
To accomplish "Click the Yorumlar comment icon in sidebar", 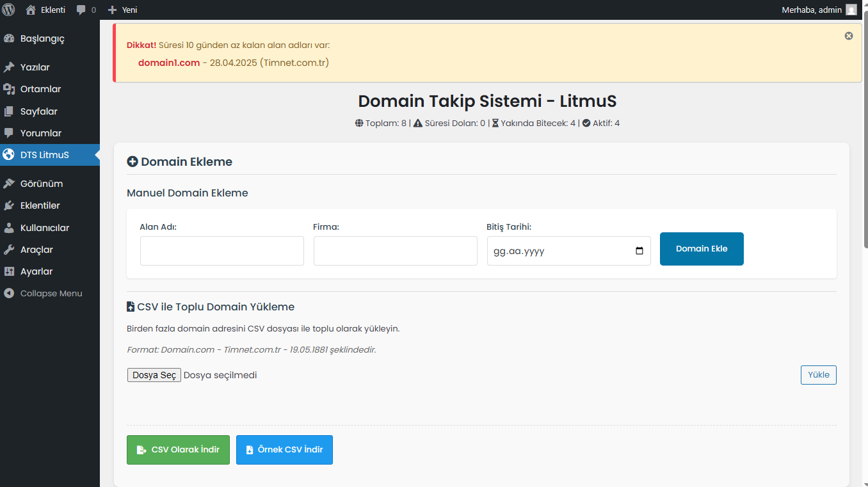I will (9, 133).
